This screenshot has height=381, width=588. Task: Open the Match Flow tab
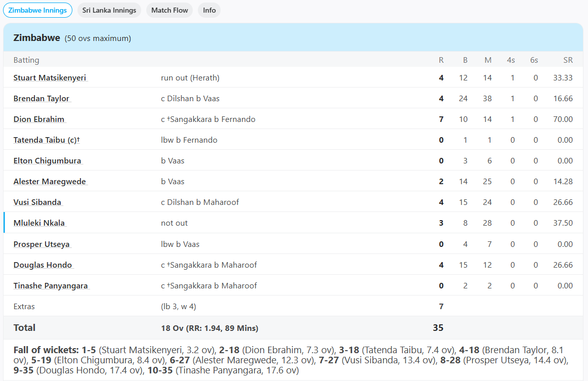click(x=170, y=10)
